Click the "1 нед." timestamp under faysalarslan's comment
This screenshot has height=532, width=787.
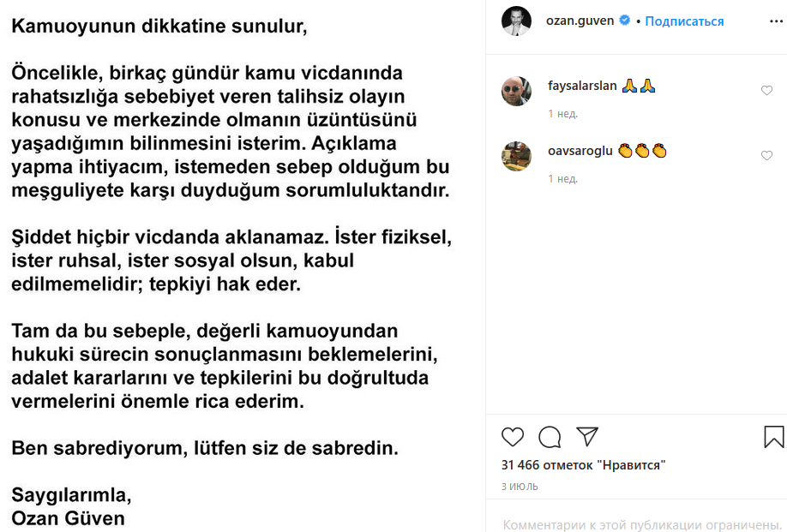(x=562, y=113)
